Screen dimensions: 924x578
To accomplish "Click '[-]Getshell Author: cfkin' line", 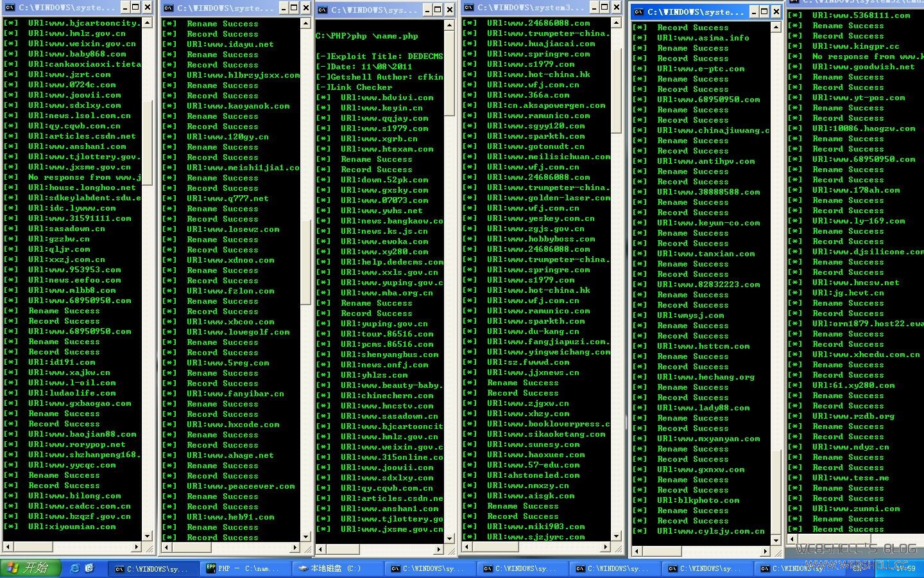I will [x=379, y=77].
